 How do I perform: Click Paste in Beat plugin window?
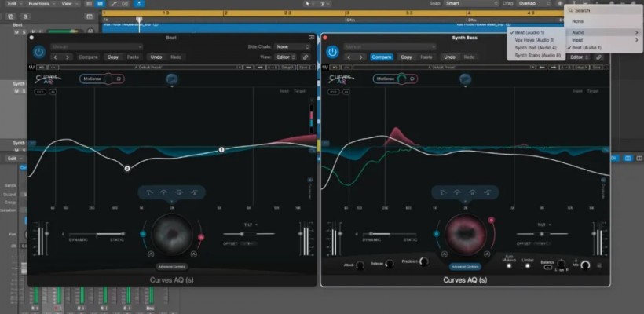pyautogui.click(x=133, y=57)
